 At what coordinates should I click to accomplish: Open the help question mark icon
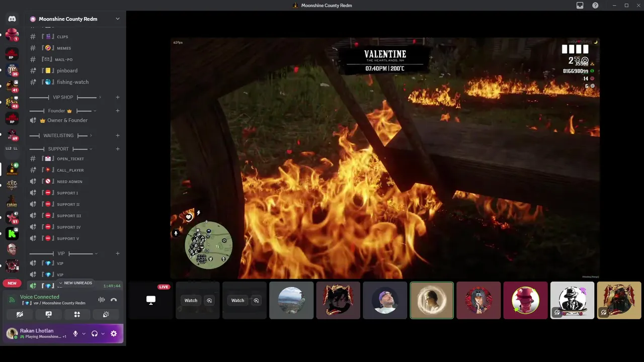tap(595, 6)
